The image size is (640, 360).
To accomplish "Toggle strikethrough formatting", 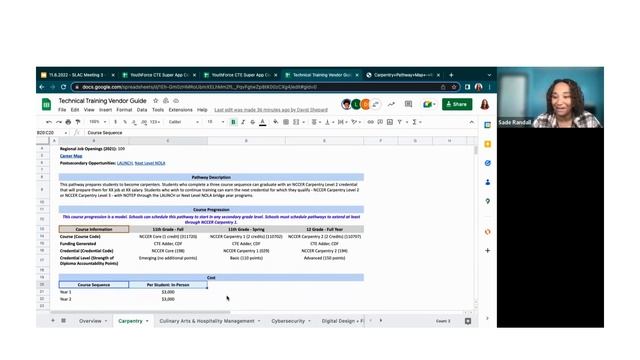I will click(x=253, y=122).
